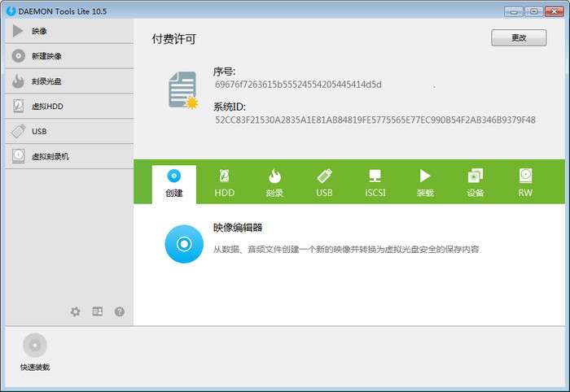Select the serial number text 69676f72...
The width and height of the screenshot is (570, 392).
[x=298, y=85]
